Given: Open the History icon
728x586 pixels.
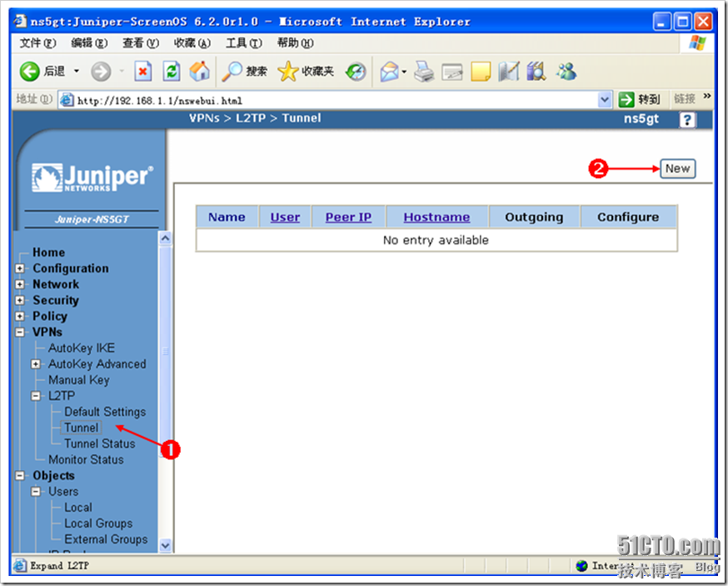Looking at the screenshot, I should pyautogui.click(x=356, y=72).
